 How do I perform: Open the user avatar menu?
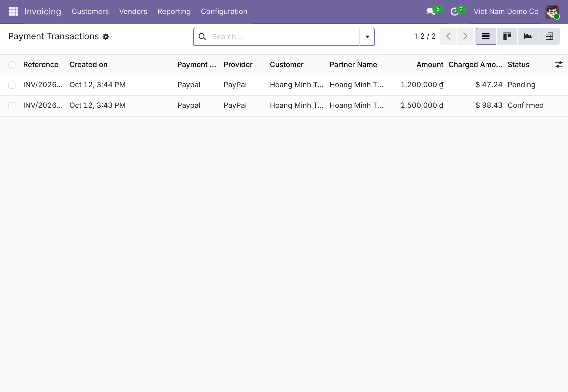552,12
